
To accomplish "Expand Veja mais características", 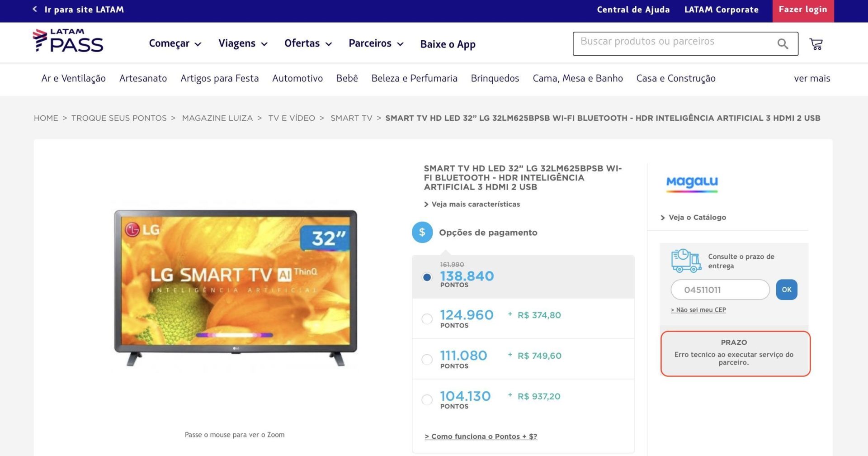I will point(472,204).
